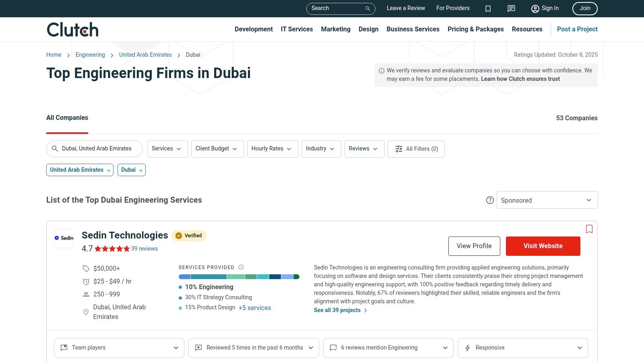Click the info icon beside Services Provided
Screen dimensions: 644x362
(241, 267)
